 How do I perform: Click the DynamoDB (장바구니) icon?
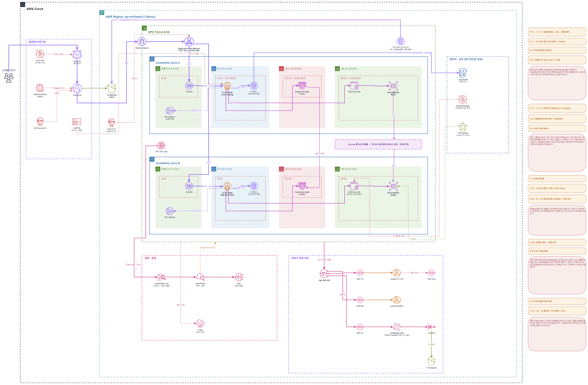click(x=463, y=73)
